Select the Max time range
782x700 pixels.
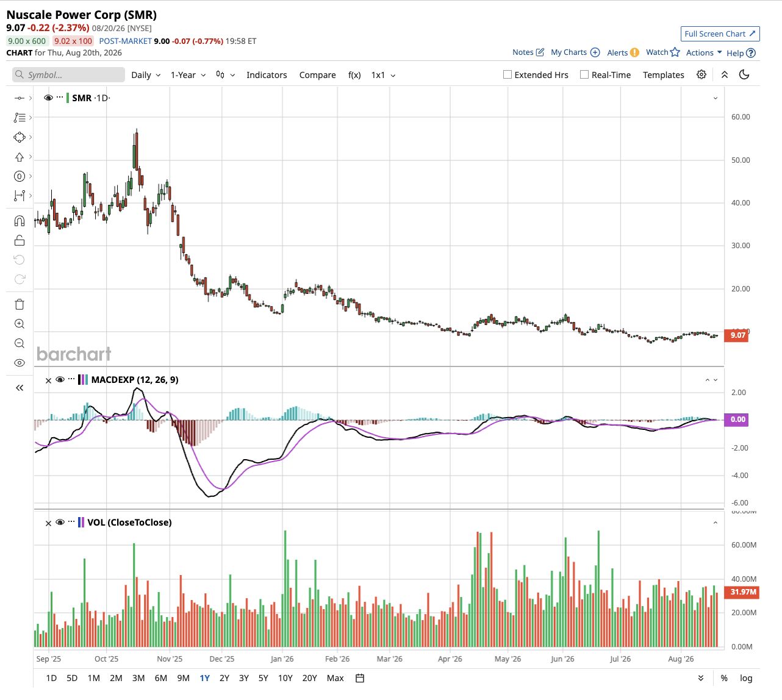coord(335,678)
